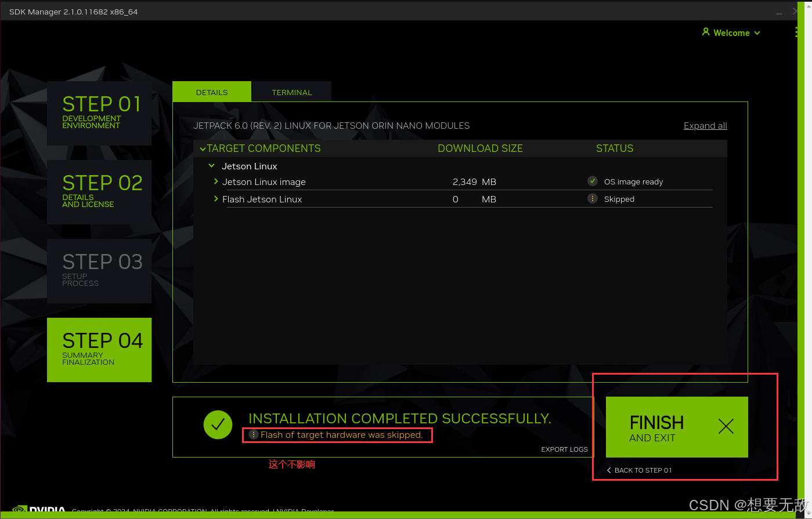Click the 0 MB size of Flash Jetson Linux
Screen dimensions: 812x519
coord(474,199)
